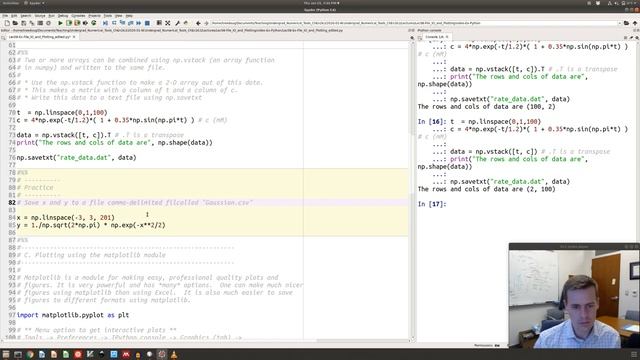The image size is (640, 360).
Task: Continue execution until next breakpoint
Action: (x=138, y=23)
